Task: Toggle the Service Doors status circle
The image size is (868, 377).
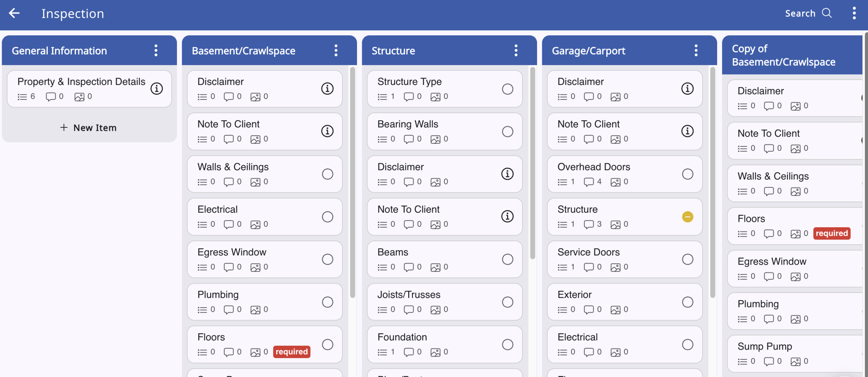Action: coord(687,259)
